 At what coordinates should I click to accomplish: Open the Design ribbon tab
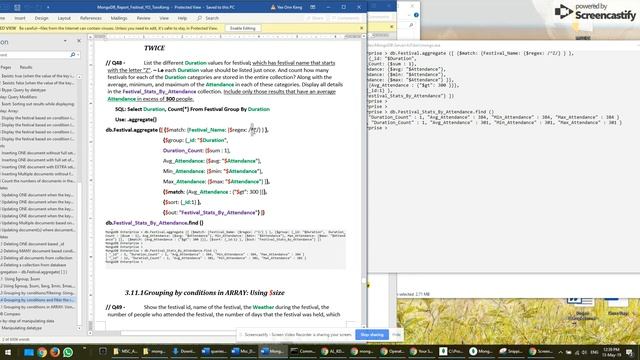(41, 18)
